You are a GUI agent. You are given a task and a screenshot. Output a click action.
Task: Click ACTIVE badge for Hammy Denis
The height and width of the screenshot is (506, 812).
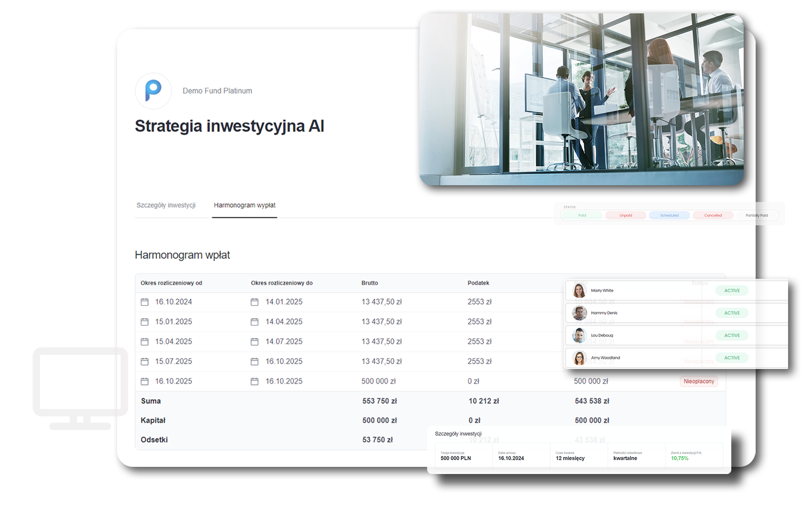coord(732,313)
